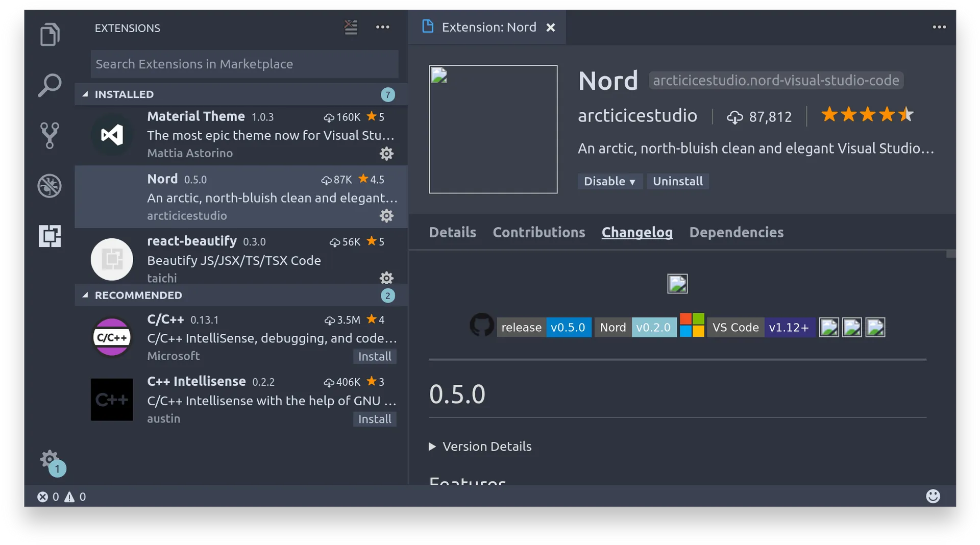
Task: Switch to the Contributions tab
Action: pyautogui.click(x=539, y=232)
